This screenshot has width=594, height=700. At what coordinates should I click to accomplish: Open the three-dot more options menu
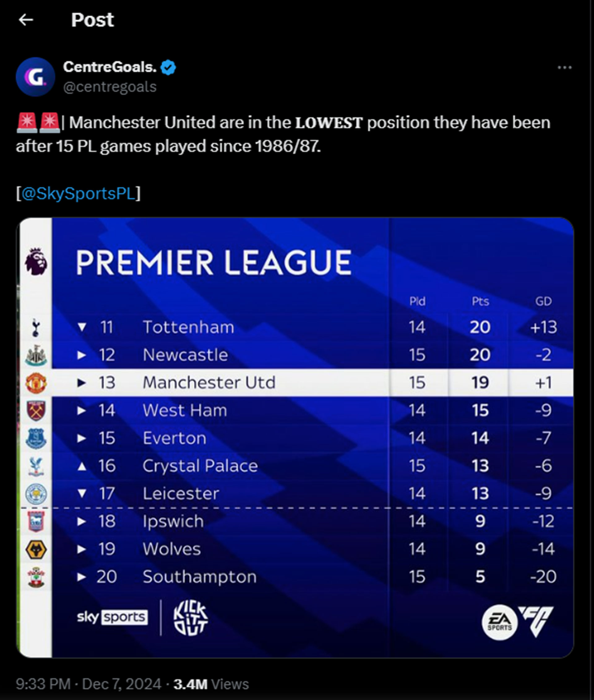coord(564,68)
